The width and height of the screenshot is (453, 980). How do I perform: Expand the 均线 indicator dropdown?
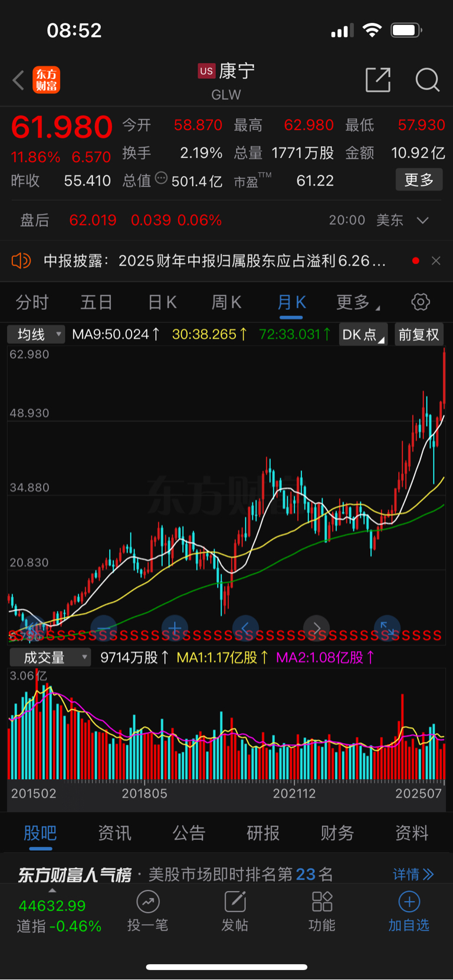coord(36,335)
